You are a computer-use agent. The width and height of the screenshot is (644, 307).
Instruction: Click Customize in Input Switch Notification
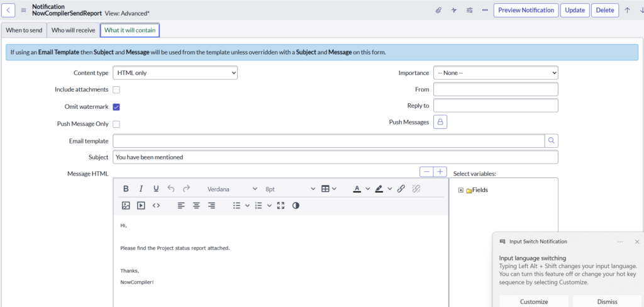534,301
